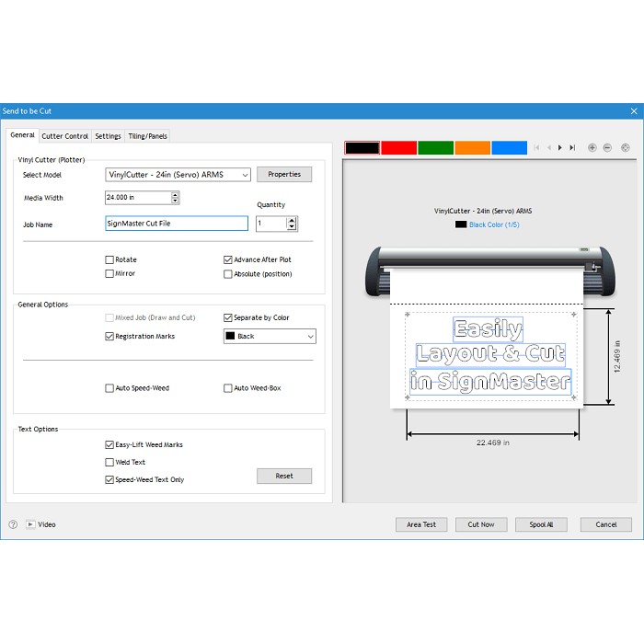Go to next color layer arrow
The image size is (644, 644).
click(560, 147)
